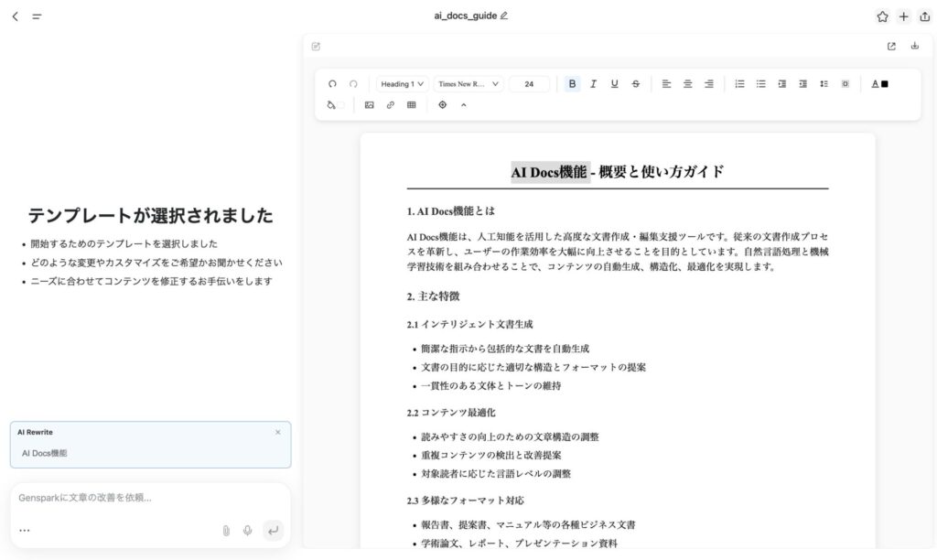Open document in new window icon
This screenshot has width=937, height=560.
tap(891, 46)
